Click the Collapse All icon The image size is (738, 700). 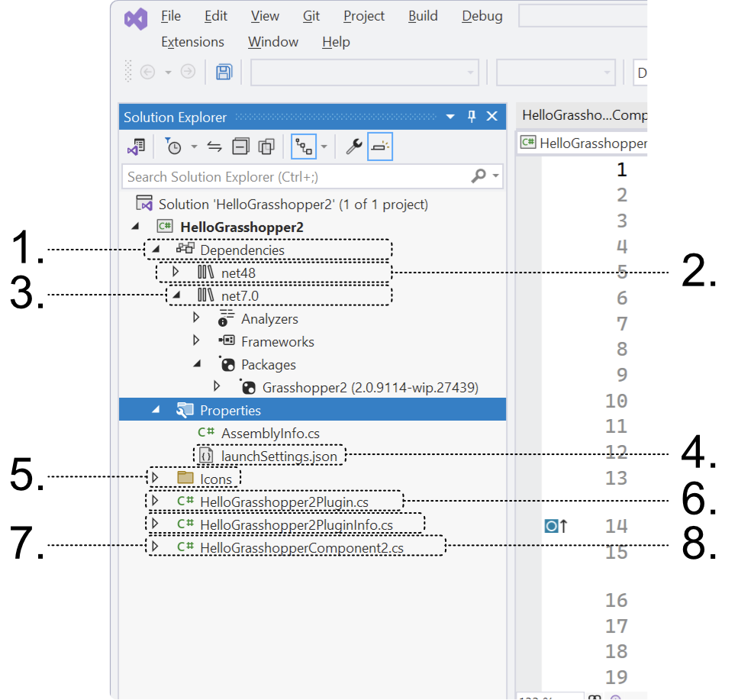pyautogui.click(x=241, y=147)
